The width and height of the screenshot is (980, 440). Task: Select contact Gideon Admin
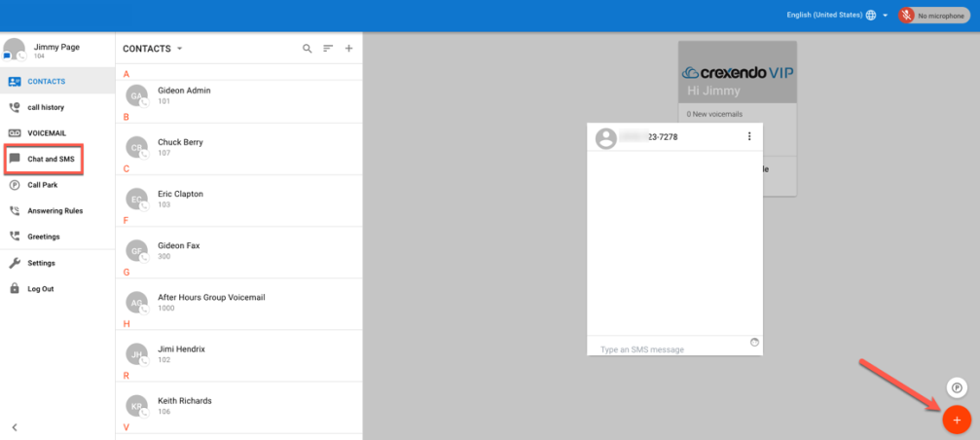[x=239, y=95]
